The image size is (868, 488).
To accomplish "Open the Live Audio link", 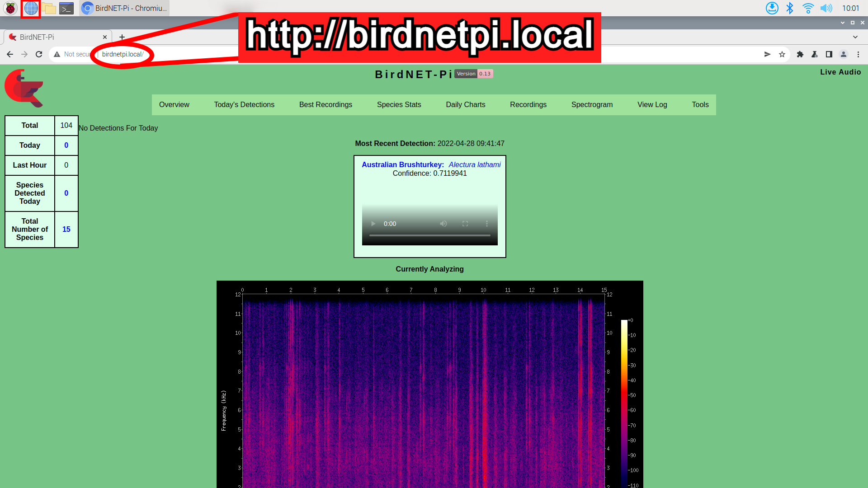I will (x=840, y=72).
